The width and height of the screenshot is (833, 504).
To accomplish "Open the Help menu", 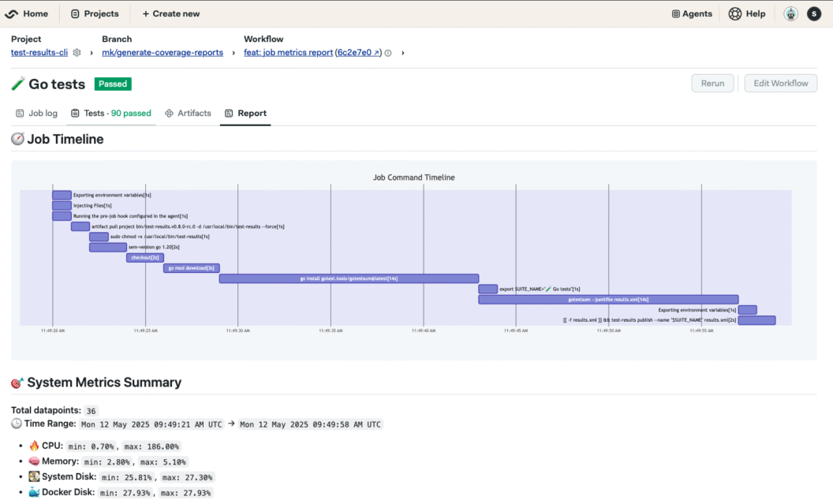I will [x=747, y=14].
